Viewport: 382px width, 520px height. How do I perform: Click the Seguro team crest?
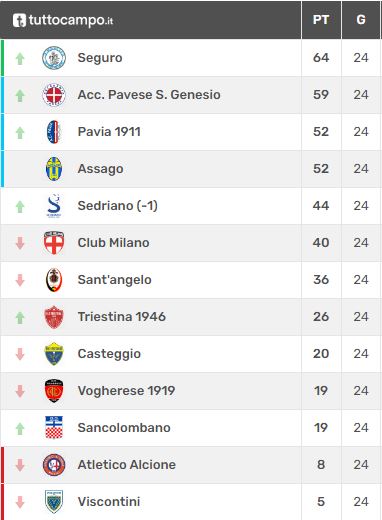[54, 58]
